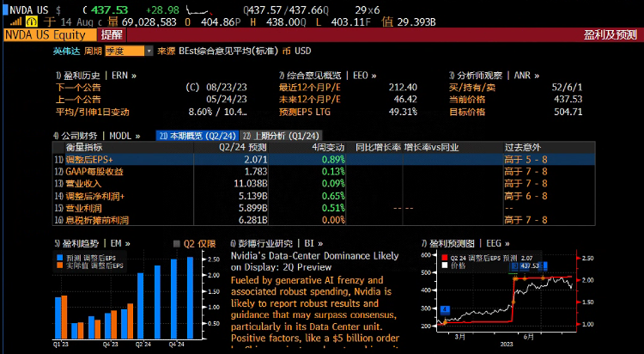Switch to 本期概览 (Q2/24) tab
Image resolution: width=644 pixels, height=354 pixels.
[x=197, y=136]
